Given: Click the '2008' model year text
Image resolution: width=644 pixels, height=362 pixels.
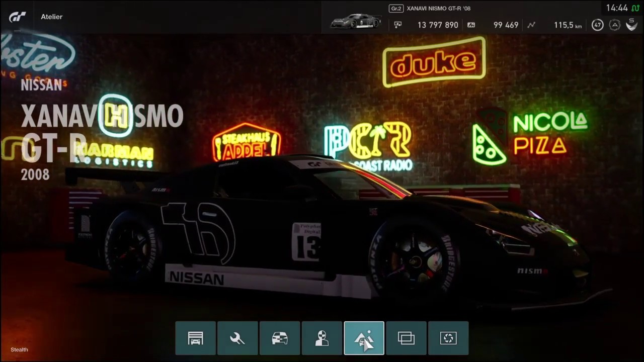Looking at the screenshot, I should click(35, 174).
